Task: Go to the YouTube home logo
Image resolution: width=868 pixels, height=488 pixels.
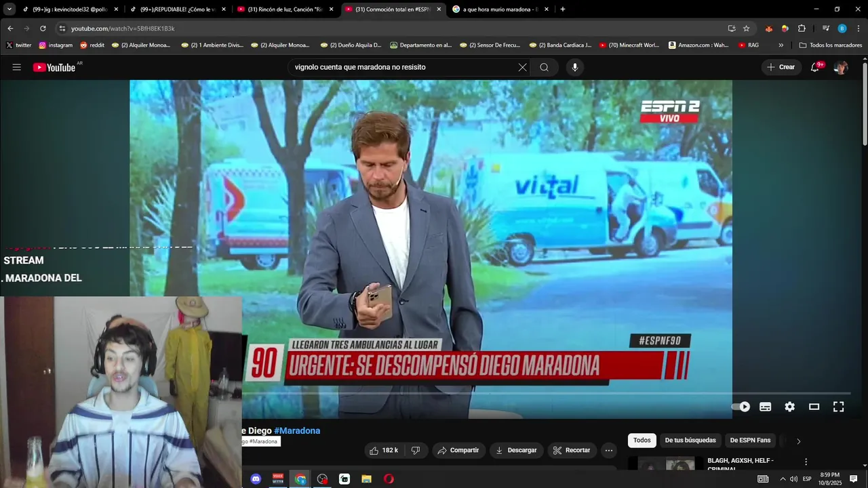Action: pyautogui.click(x=54, y=67)
